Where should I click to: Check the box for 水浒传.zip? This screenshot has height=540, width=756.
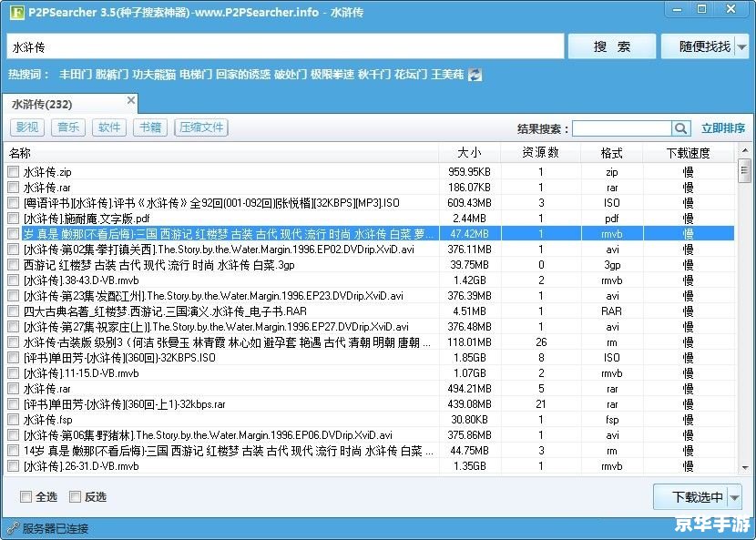14,171
